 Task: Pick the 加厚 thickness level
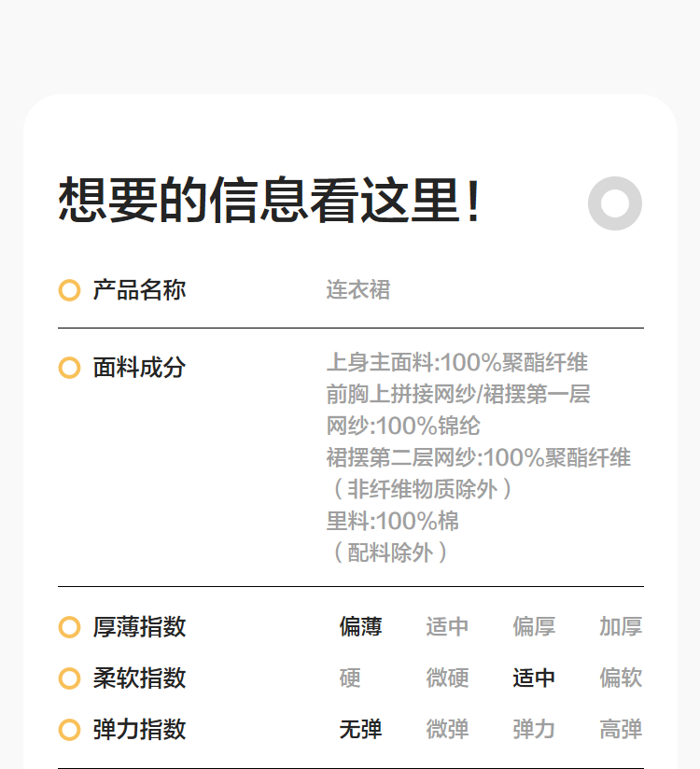(621, 627)
